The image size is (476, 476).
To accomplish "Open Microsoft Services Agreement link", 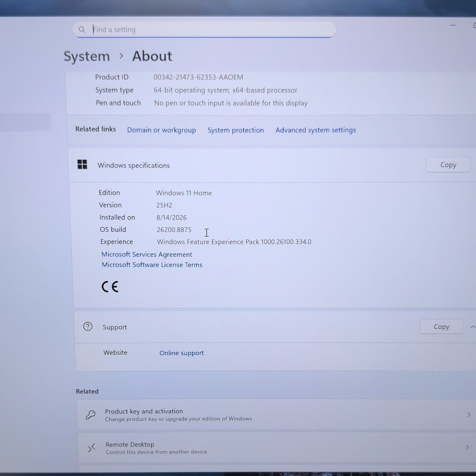I will coord(147,255).
